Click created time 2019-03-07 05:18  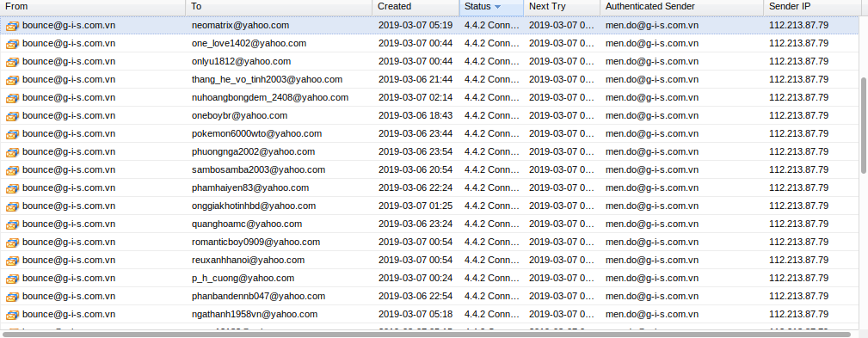[416, 314]
